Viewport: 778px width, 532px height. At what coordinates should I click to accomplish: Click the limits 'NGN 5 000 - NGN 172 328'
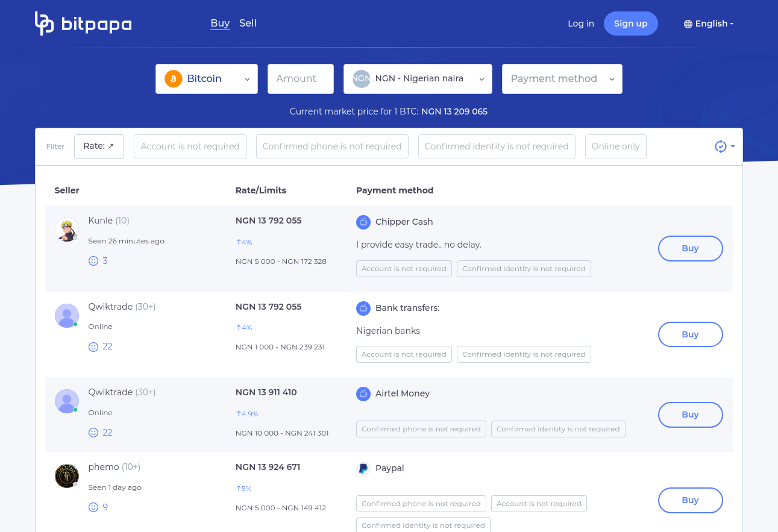click(281, 261)
